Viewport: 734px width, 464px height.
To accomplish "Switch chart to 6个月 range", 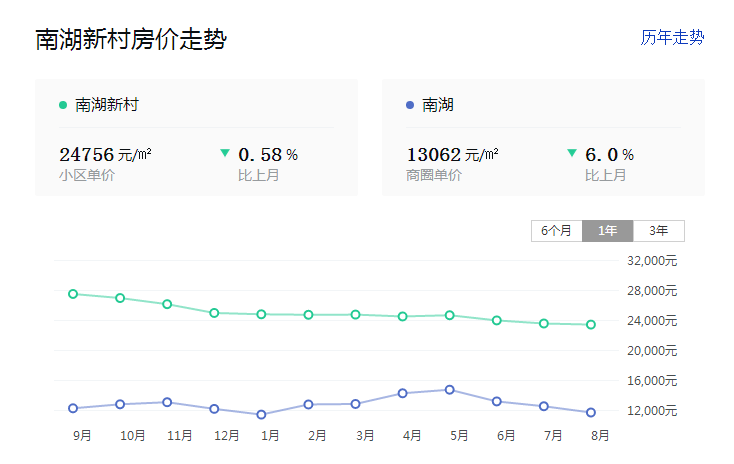I will [x=556, y=231].
